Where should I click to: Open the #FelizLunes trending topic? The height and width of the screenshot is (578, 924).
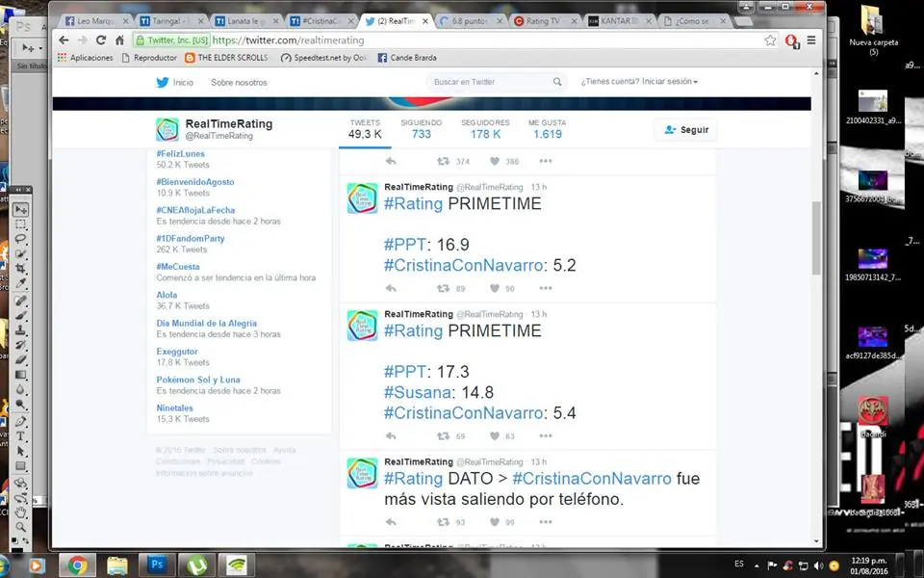coord(180,154)
